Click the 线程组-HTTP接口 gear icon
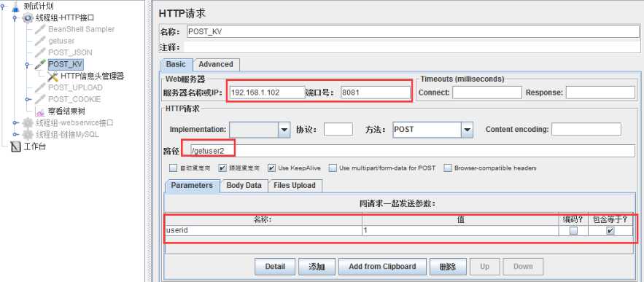Image resolution: width=644 pixels, height=282 pixels. click(x=28, y=17)
